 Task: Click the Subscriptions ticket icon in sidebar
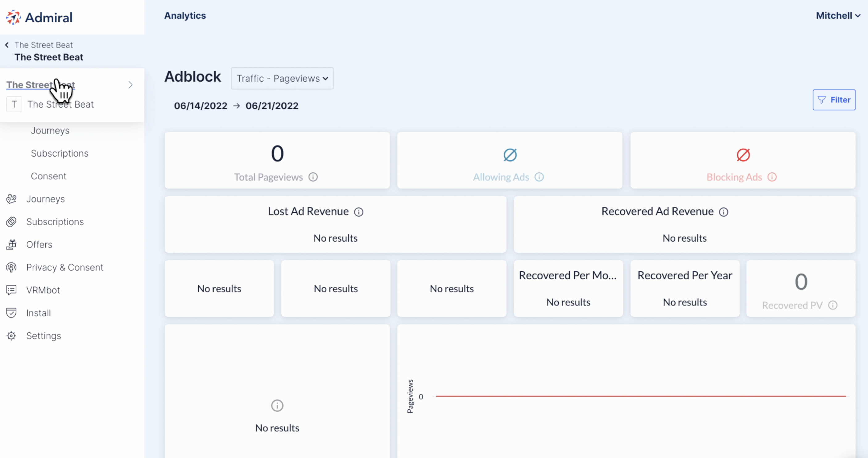click(11, 222)
